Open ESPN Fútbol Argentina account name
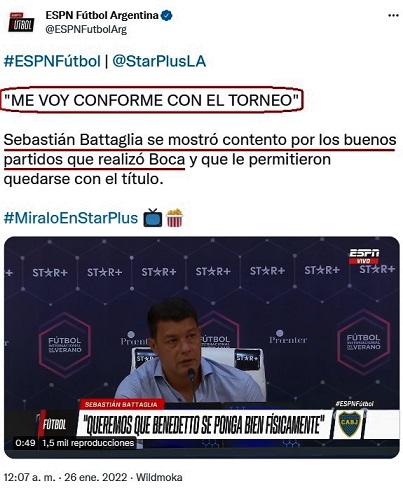Image resolution: width=403 pixels, height=495 pixels. click(102, 15)
